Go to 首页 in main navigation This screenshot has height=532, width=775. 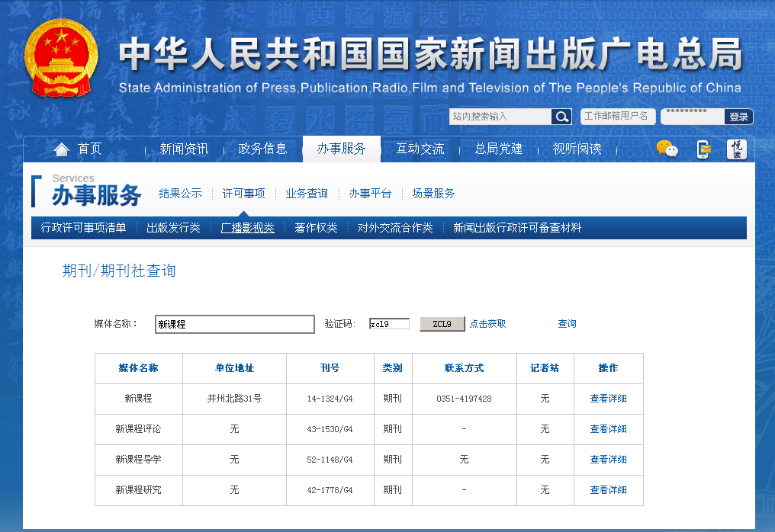click(89, 149)
